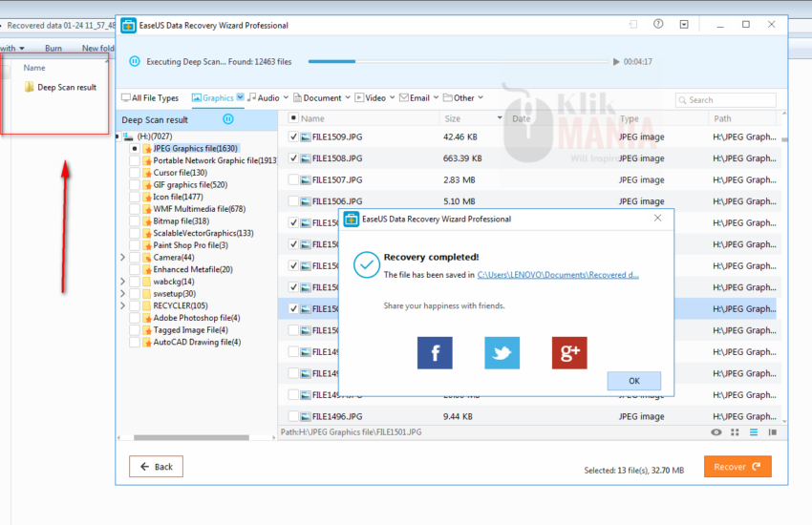Screen dimensions: 812x525
Task: Sort file list by Type column
Action: [630, 118]
